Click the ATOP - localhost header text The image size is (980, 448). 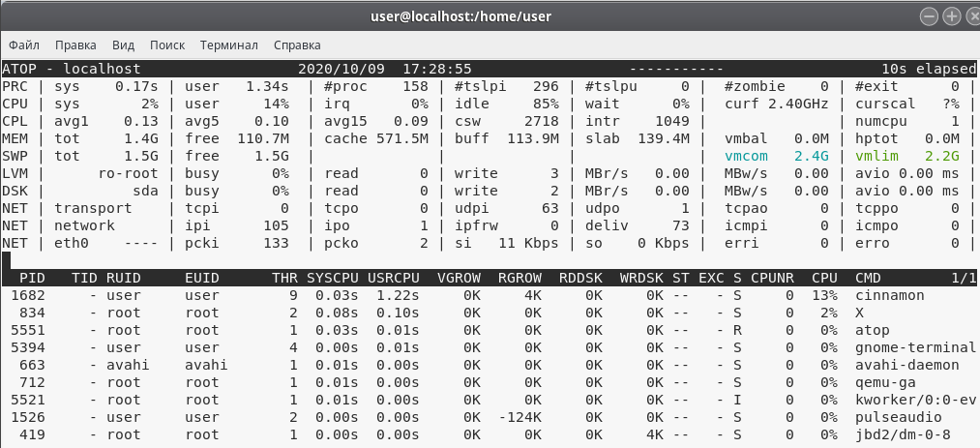pos(72,69)
